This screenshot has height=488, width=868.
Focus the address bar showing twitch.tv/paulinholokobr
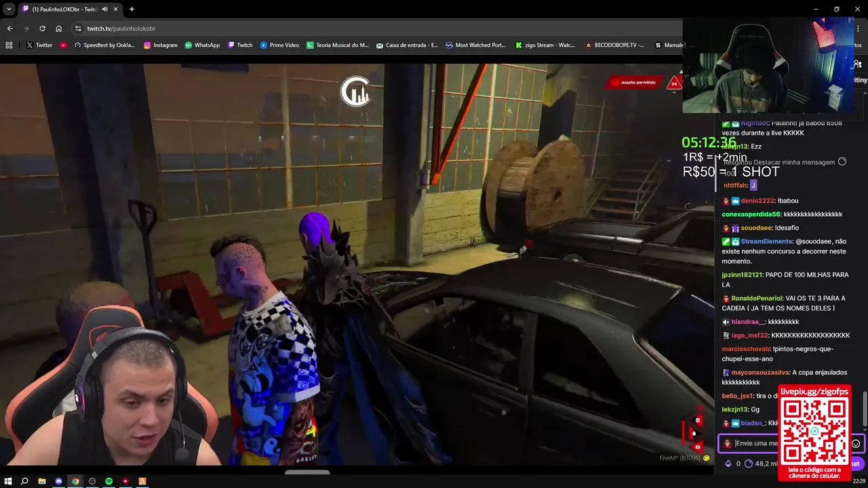pos(380,28)
